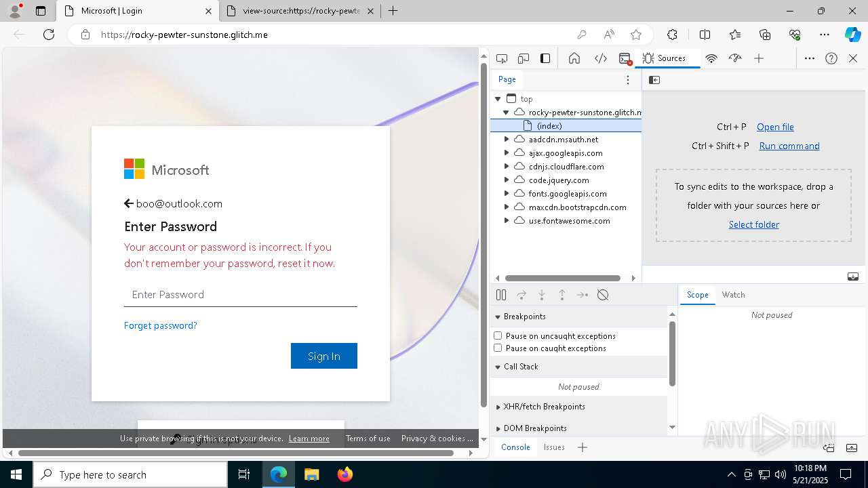Click the Select folder link
Viewport: 868px width, 488px height.
pos(753,224)
